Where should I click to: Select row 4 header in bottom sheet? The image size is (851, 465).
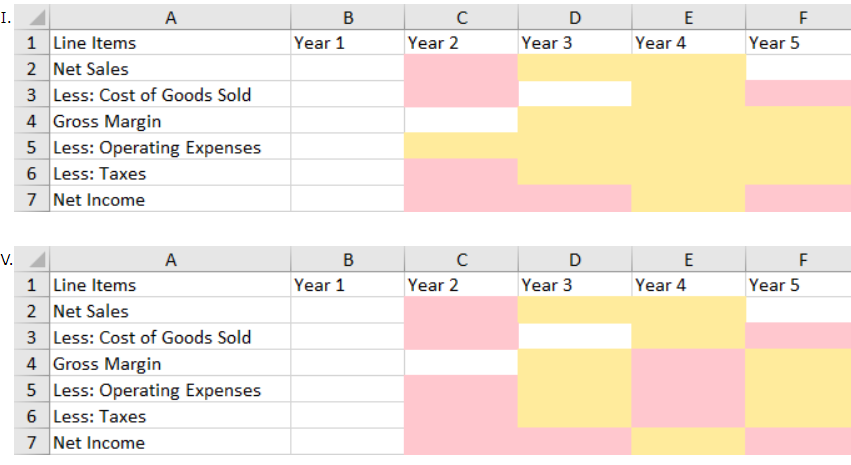click(x=33, y=364)
